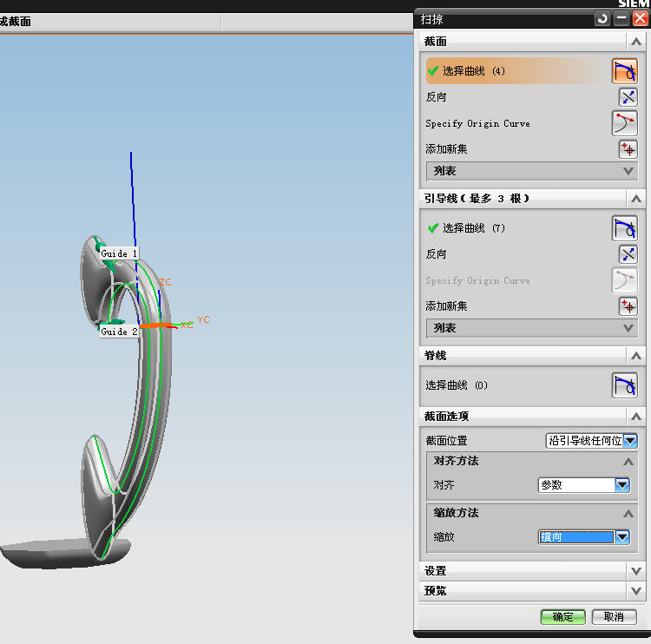
Task: Click the 添加新集 icon in the 引导线 section
Action: (x=628, y=306)
